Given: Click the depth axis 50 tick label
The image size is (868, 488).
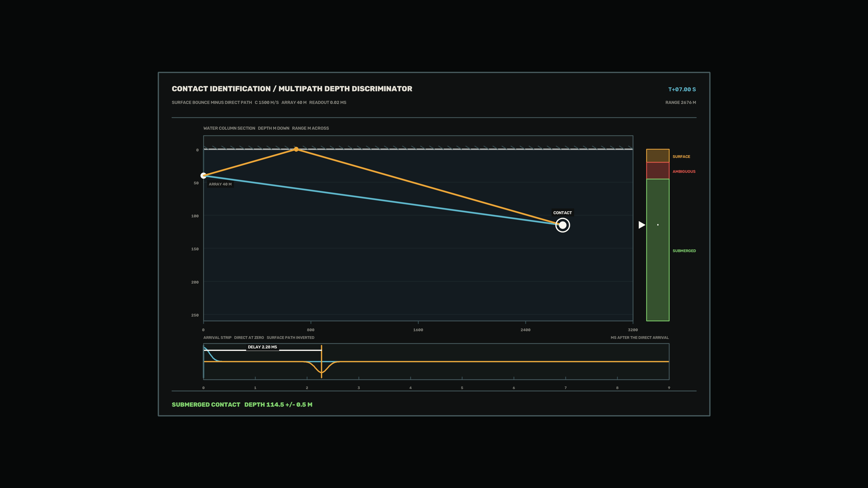Looking at the screenshot, I should (x=196, y=183).
